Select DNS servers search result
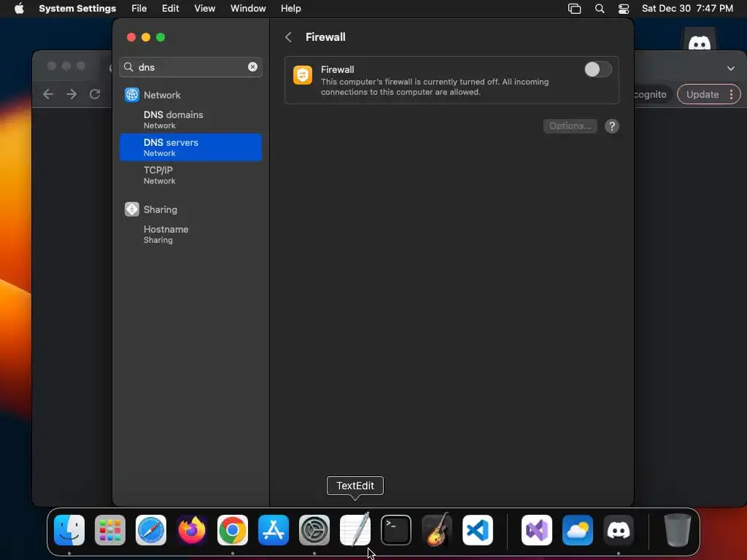Viewport: 747px width, 560px height. [190, 147]
